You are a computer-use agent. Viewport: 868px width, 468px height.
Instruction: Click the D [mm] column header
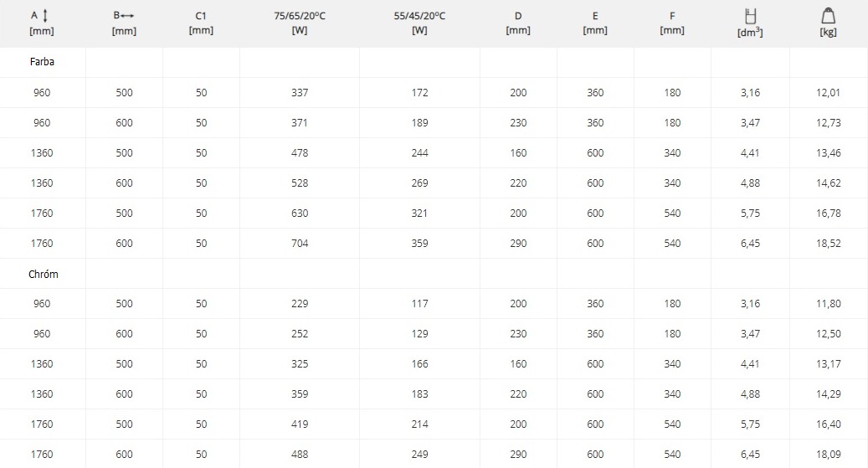[x=518, y=23]
